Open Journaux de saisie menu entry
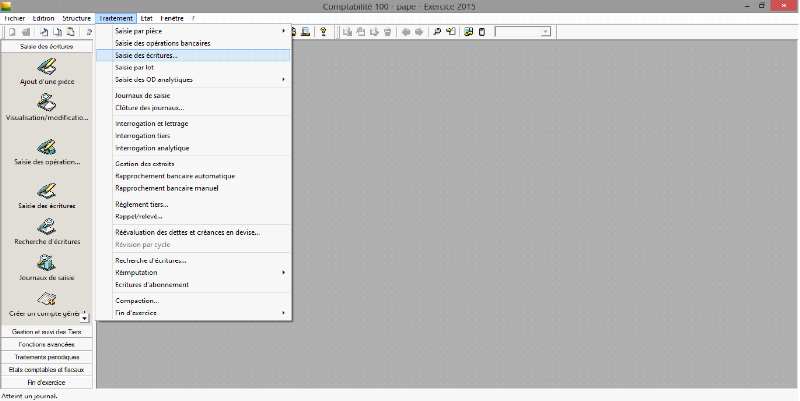Screen dimensions: 800x401 point(194,95)
